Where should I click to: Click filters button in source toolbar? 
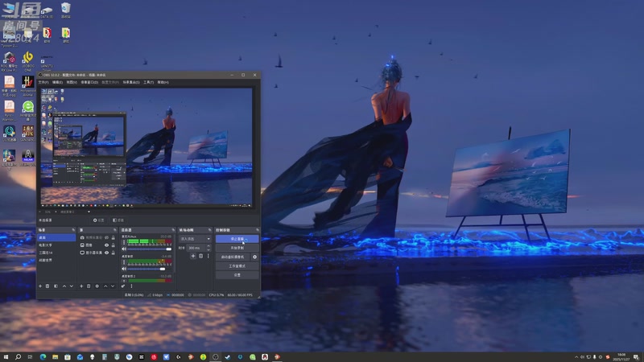(118, 220)
